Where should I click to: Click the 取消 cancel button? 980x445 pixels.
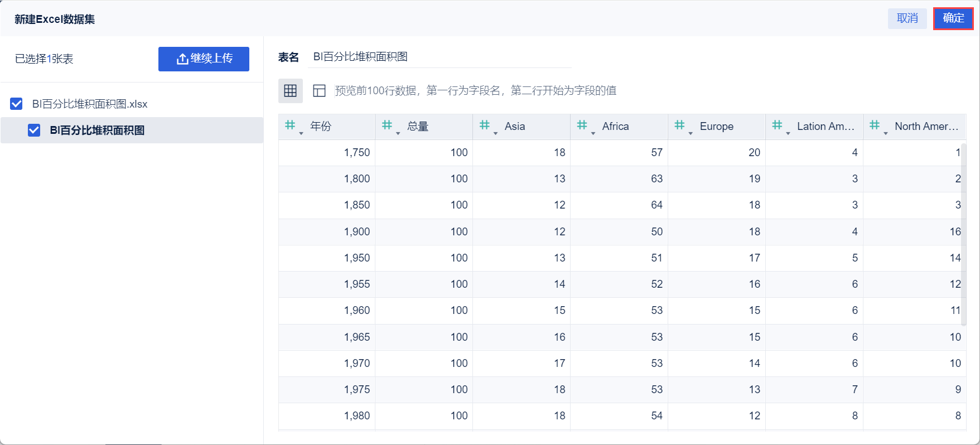[x=907, y=18]
